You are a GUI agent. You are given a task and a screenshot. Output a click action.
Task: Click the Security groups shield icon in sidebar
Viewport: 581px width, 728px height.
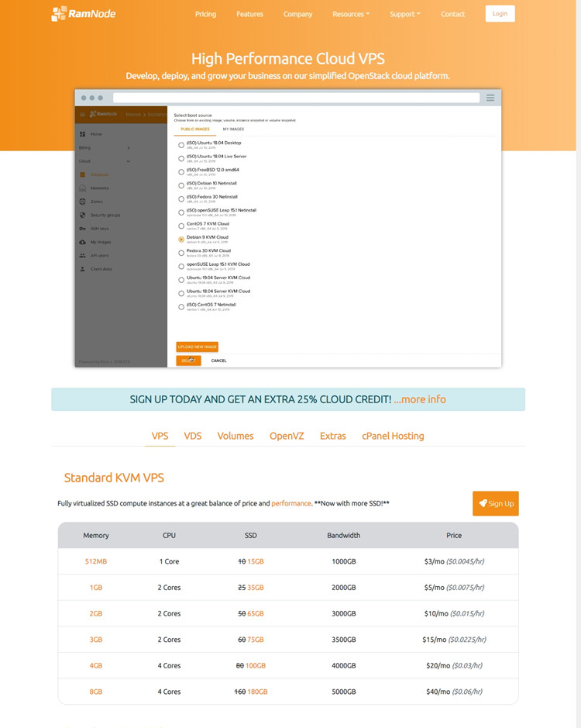pos(82,215)
